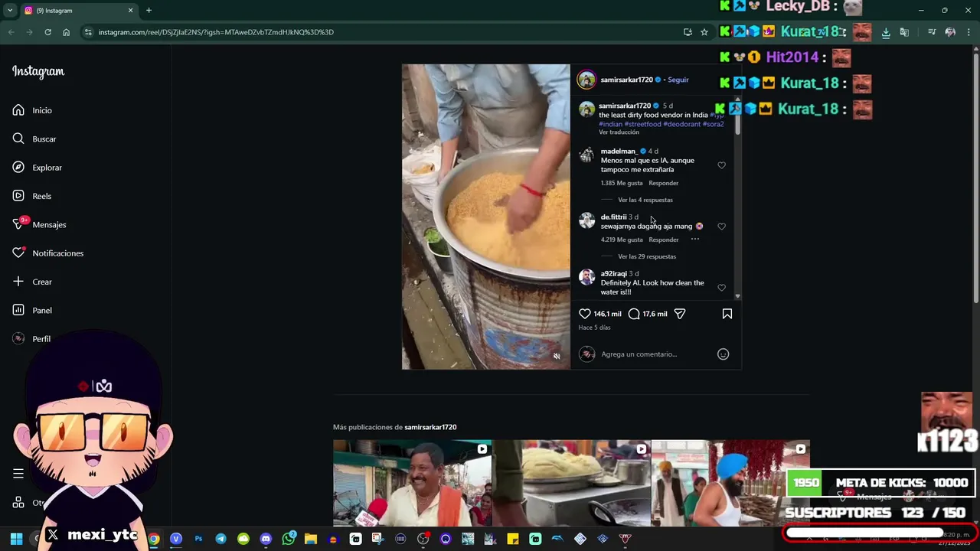980x551 pixels.
Task: Open second related post of cooking food
Action: click(x=571, y=483)
